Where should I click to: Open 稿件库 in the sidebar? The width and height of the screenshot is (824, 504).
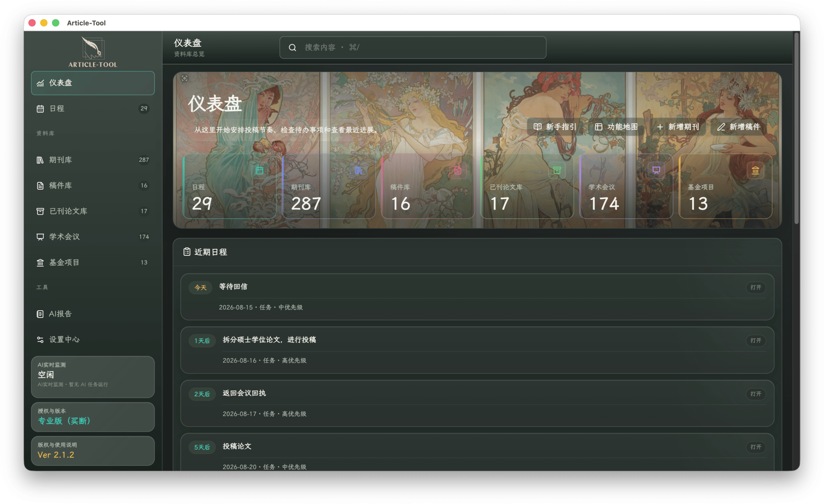pyautogui.click(x=93, y=185)
